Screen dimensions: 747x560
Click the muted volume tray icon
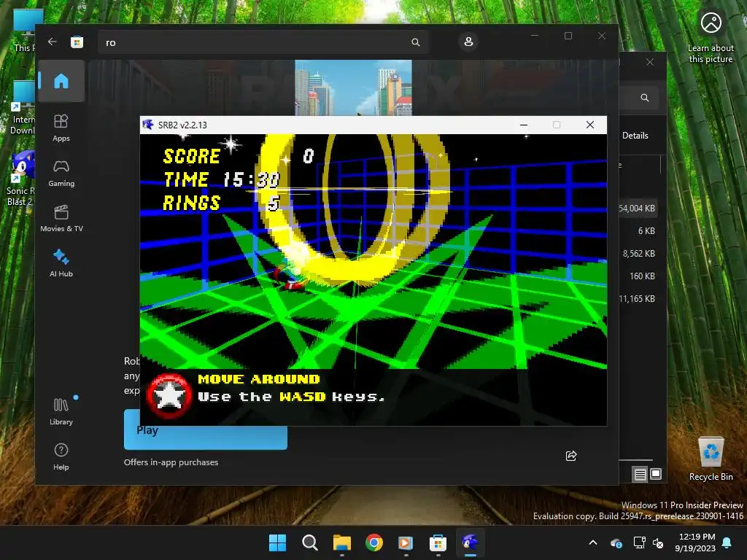coord(659,542)
